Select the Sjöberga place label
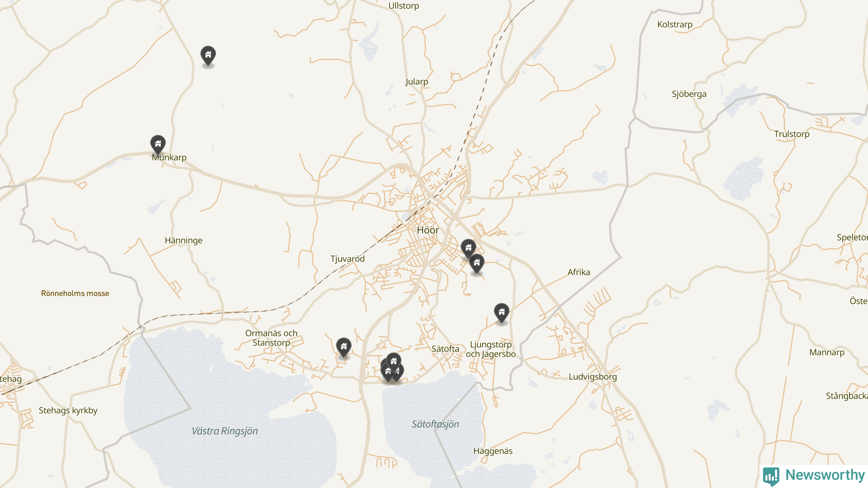 pos(689,94)
